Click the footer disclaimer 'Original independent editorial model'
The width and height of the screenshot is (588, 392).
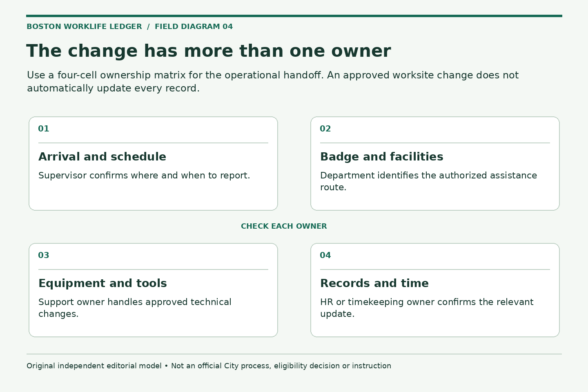tap(209, 366)
